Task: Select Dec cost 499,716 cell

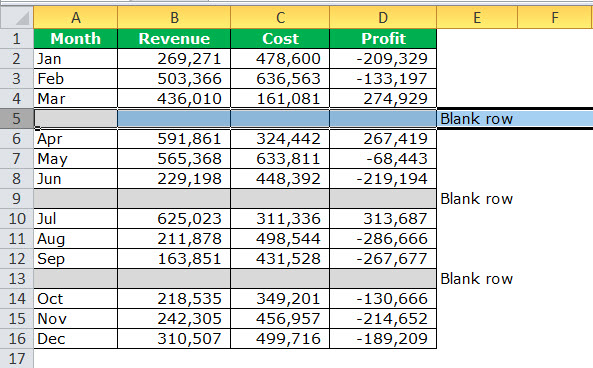Action: pos(280,338)
